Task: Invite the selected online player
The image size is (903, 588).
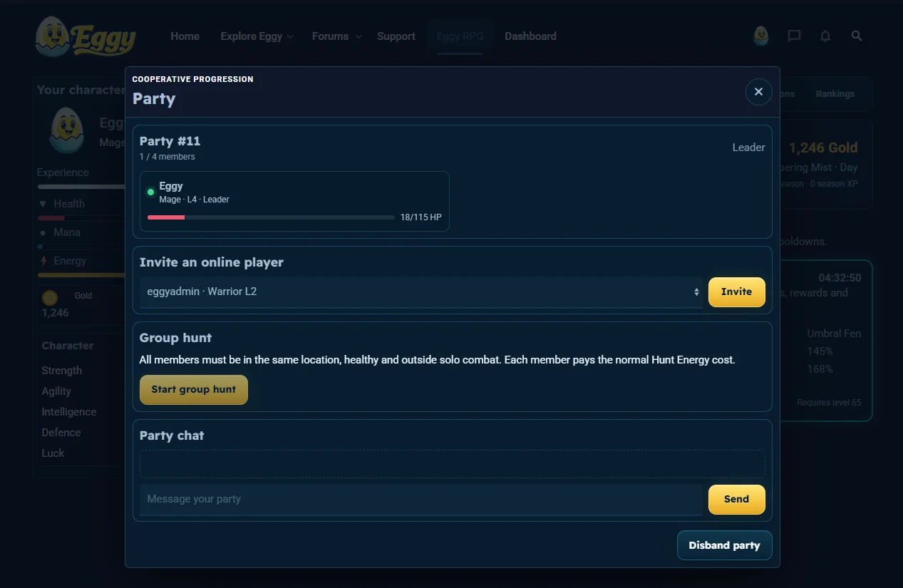Action: 737,292
